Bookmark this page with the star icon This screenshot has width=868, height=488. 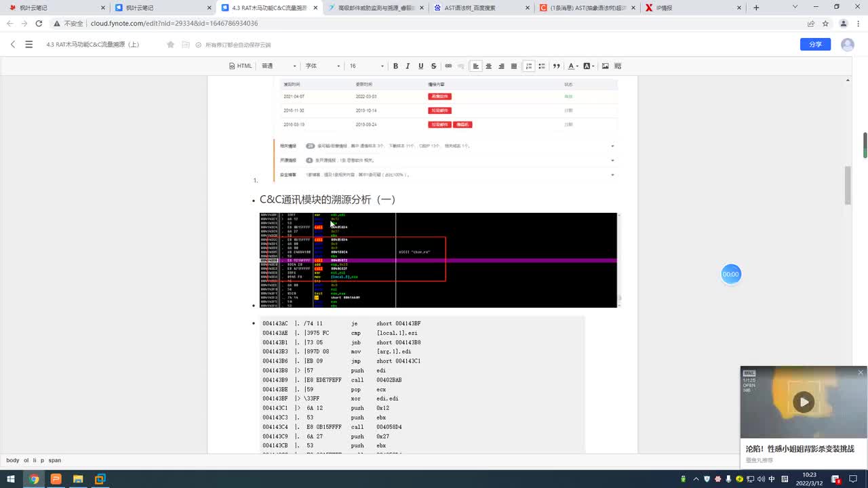coord(825,23)
